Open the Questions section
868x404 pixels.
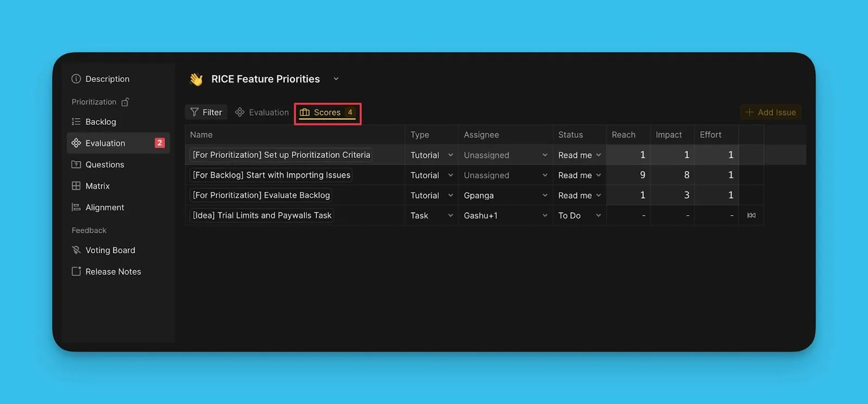[104, 165]
